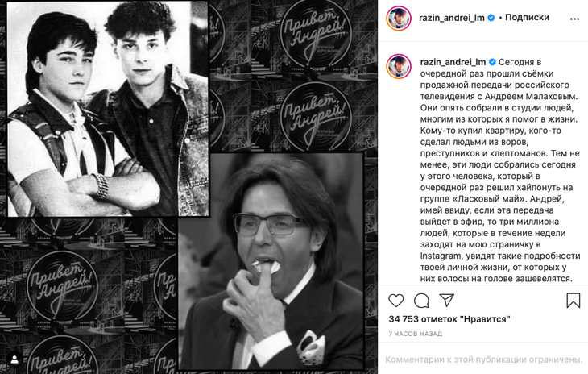Click the verified badge beside caption username
This screenshot has width=588, height=374.
coord(492,62)
